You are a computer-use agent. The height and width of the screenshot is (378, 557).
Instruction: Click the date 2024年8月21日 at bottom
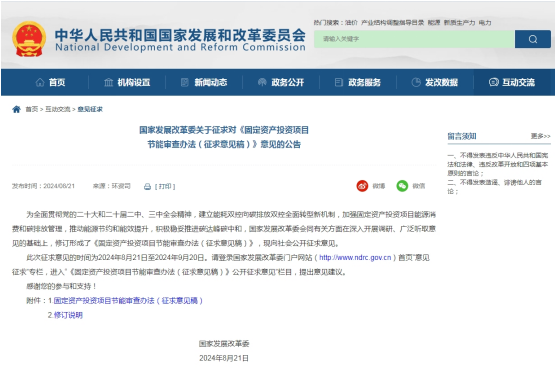[x=224, y=358]
